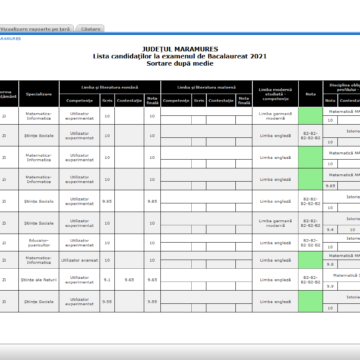360x360 pixels.
Task: Click 9.65 Nota finală in Științe ale Naturi row
Action: (152, 280)
